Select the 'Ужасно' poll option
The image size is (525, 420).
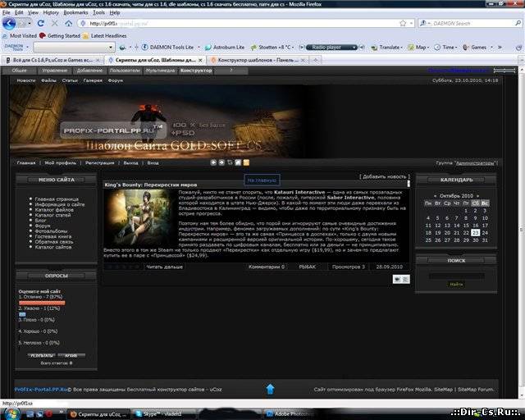pos(33,308)
